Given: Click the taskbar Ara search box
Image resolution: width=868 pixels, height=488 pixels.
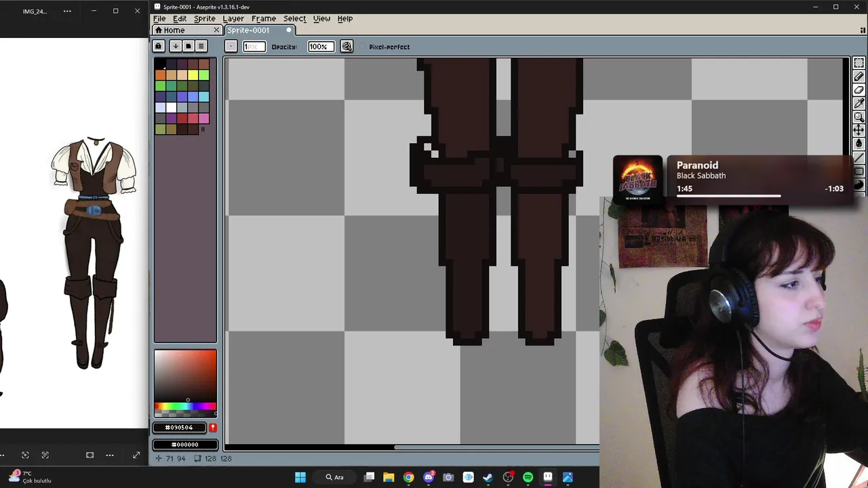Looking at the screenshot, I should pos(335,477).
